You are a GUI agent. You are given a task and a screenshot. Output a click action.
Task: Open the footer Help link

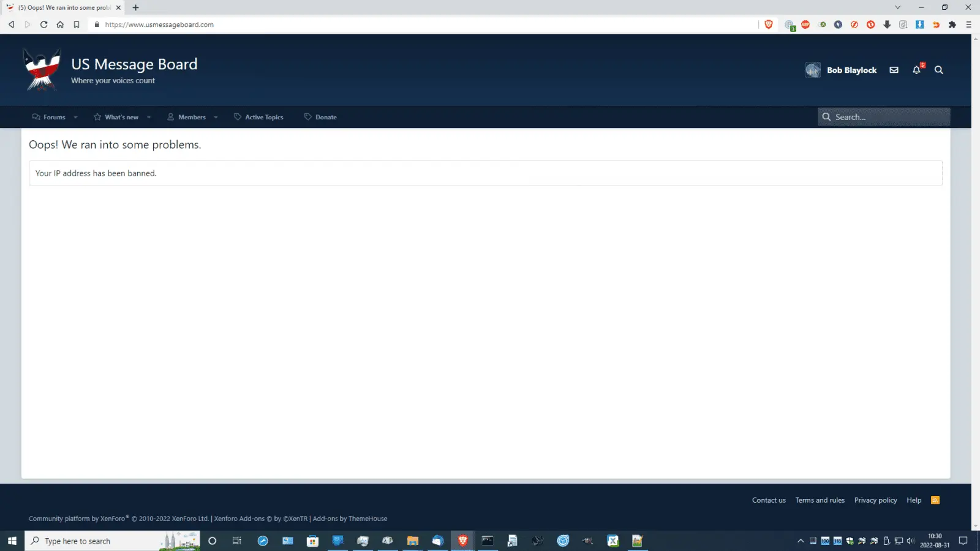[914, 500]
